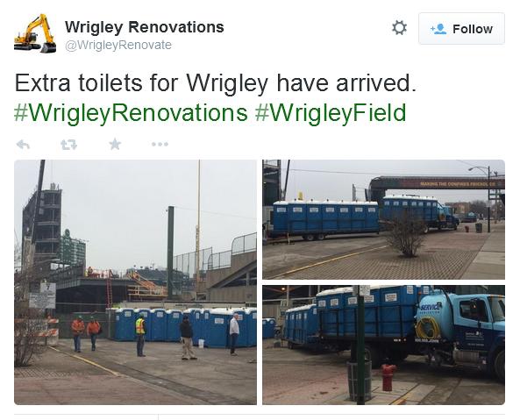Screen dimensions: 520x420
Task: Open photo of toilets on trailers
Action: pyautogui.click(x=384, y=219)
